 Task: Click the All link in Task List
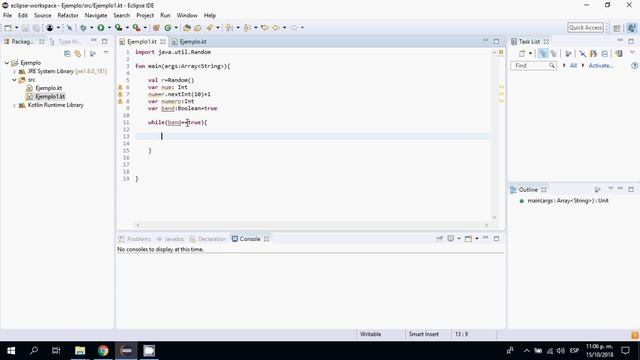click(573, 66)
